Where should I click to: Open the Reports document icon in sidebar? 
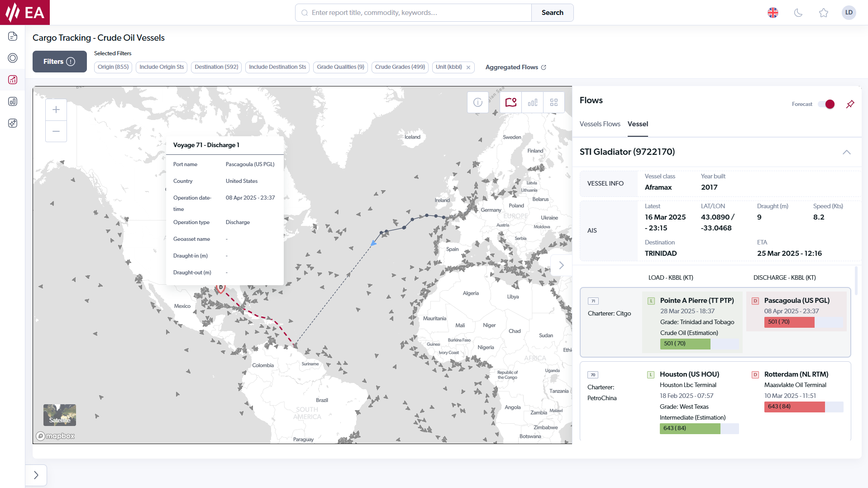tap(12, 36)
